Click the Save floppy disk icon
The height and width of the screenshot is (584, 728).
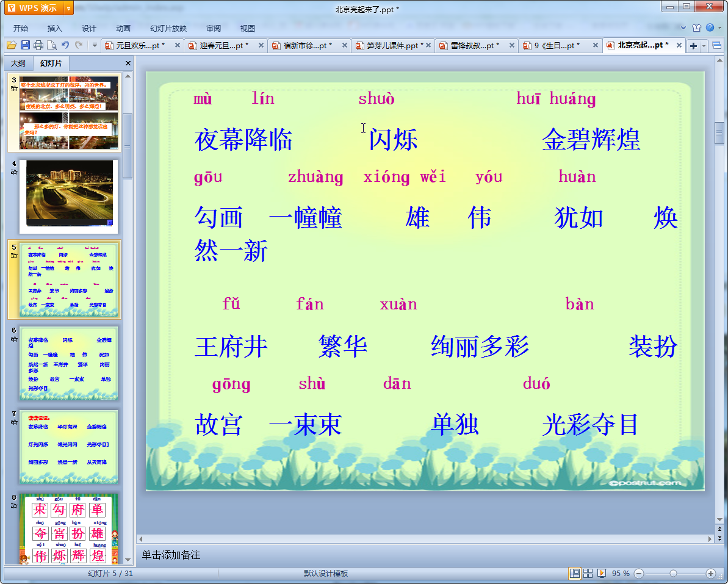pos(25,45)
